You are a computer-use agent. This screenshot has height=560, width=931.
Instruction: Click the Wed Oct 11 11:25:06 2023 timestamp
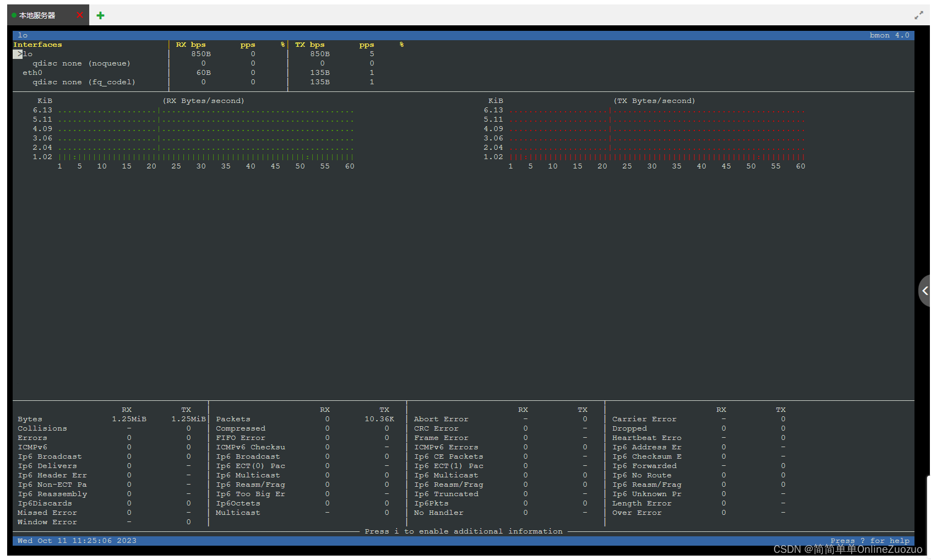point(77,541)
